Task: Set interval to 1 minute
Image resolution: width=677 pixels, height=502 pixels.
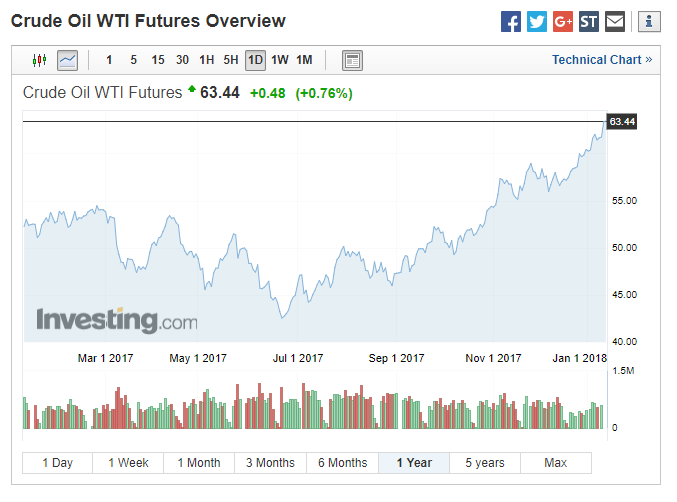Action: coord(109,60)
